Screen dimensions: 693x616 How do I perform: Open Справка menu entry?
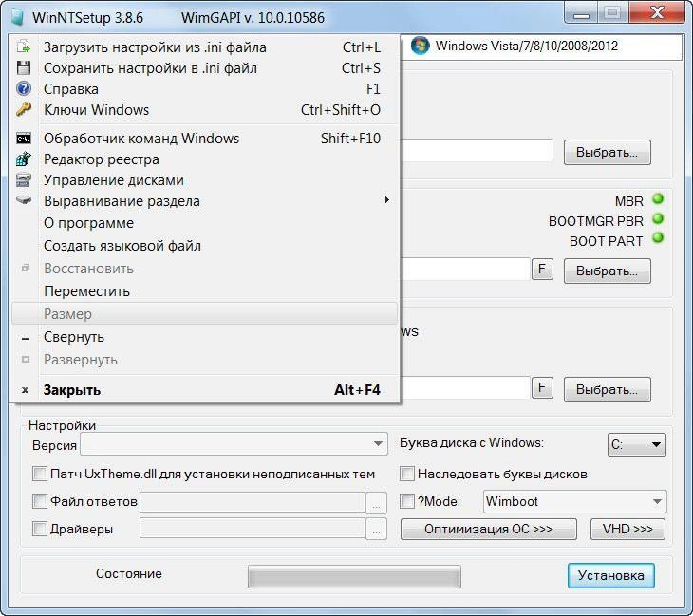205,89
